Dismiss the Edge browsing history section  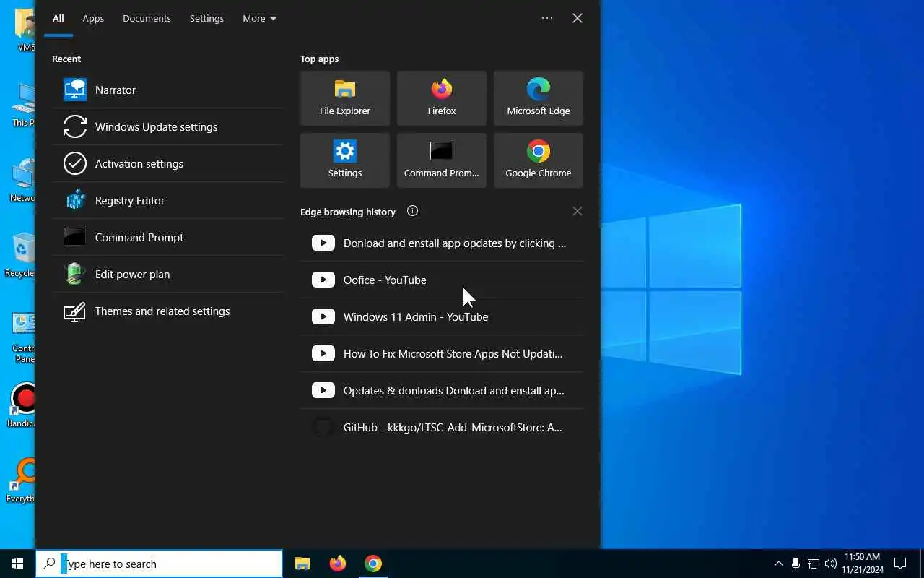click(577, 211)
